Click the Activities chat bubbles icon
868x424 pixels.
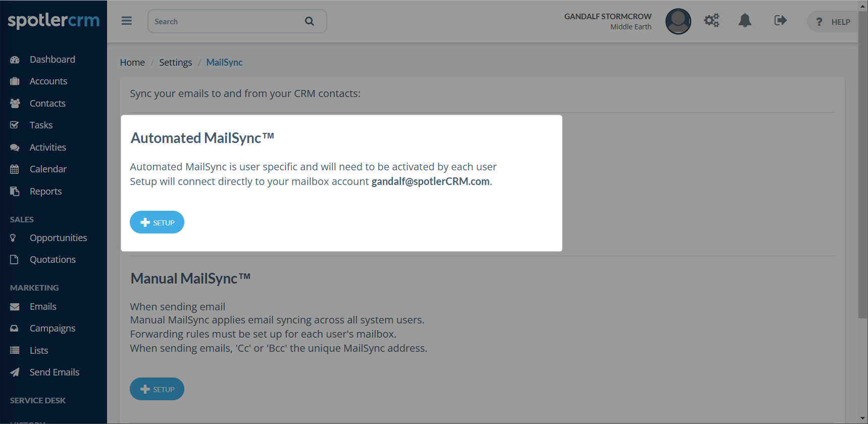point(15,147)
